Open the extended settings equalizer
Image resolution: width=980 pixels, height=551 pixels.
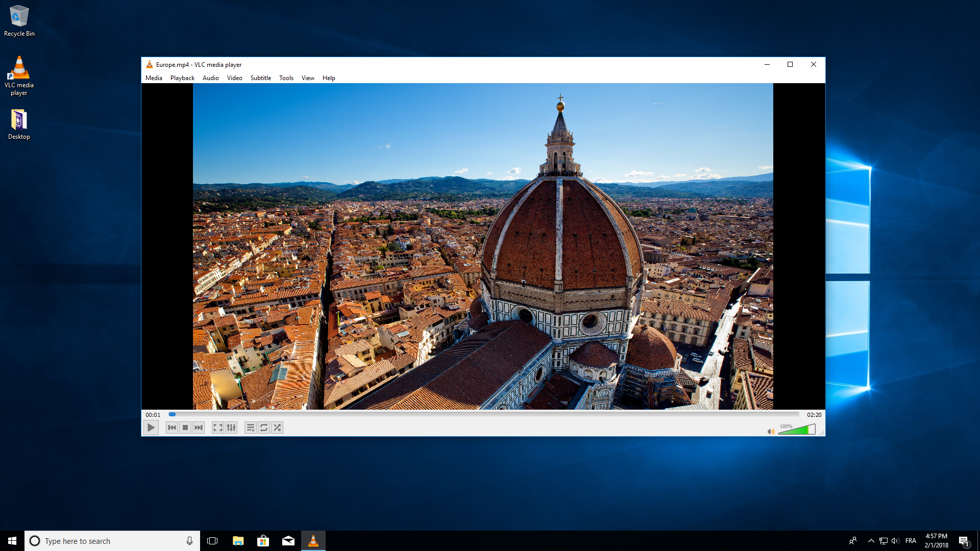[x=231, y=428]
